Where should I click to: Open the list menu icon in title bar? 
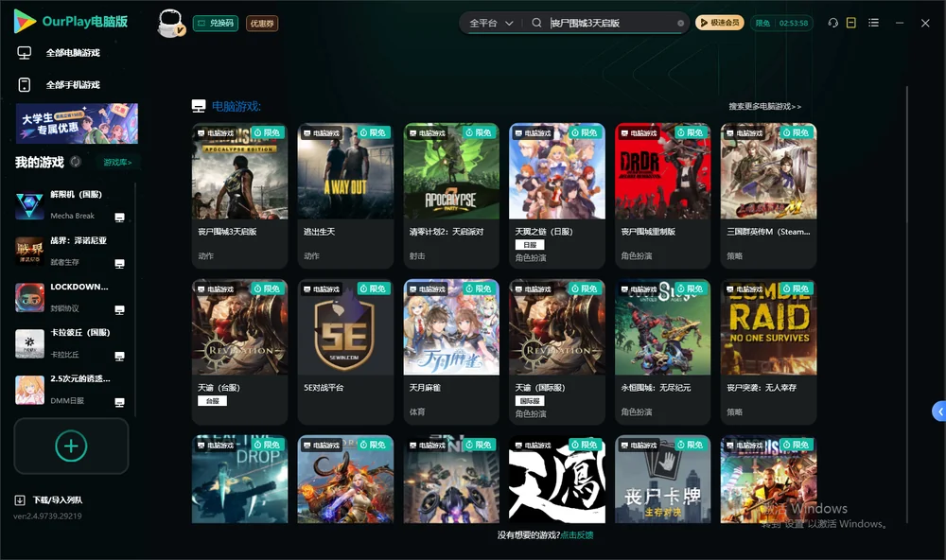click(x=873, y=23)
